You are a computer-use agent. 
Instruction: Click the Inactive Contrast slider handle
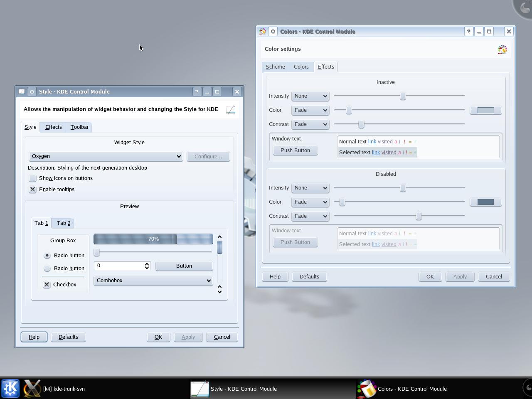coord(361,124)
